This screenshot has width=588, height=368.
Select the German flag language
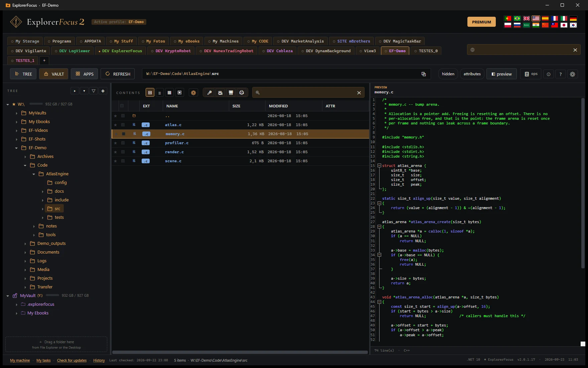click(573, 18)
